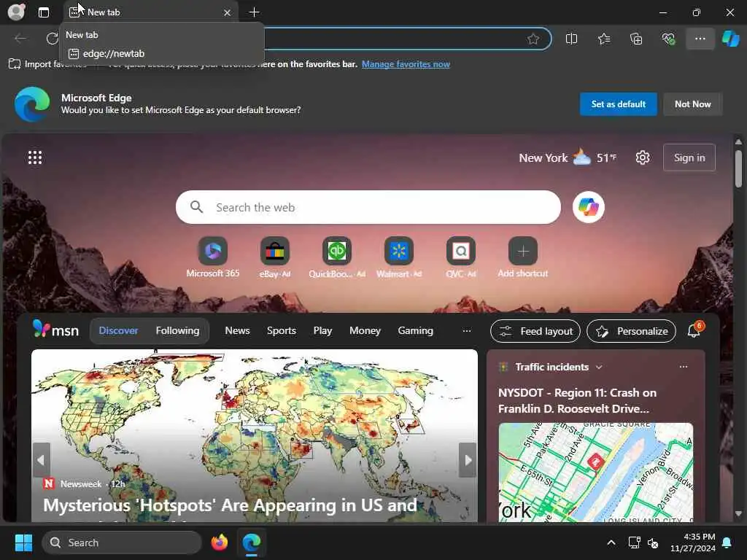Open NYSDOT Region 11 crash article
Screen dimensions: 747x560
[577, 400]
